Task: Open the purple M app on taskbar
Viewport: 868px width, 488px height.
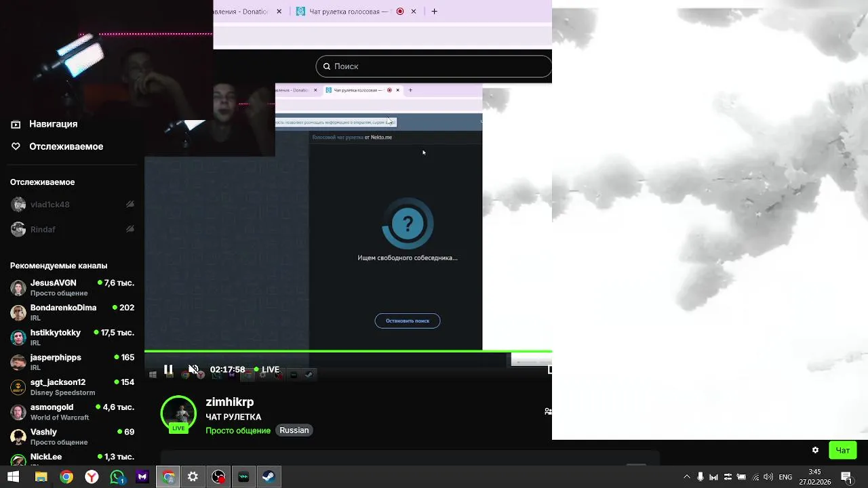Action: click(142, 477)
